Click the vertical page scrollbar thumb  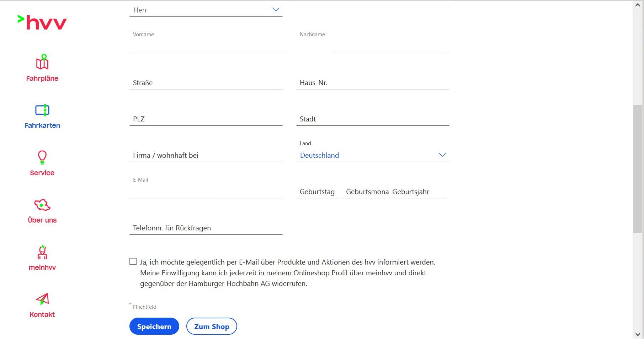coord(638,169)
